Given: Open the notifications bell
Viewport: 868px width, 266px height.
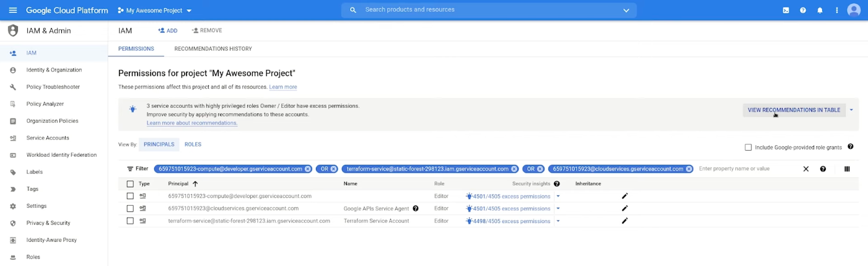Looking at the screenshot, I should pos(820,11).
